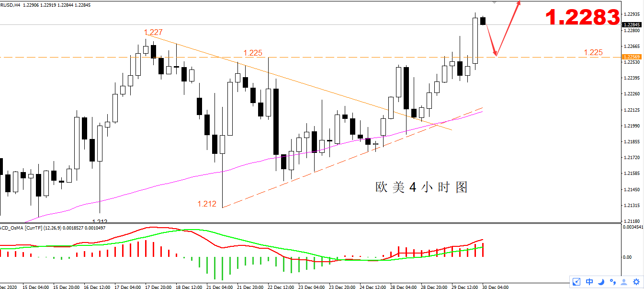The height and width of the screenshot is (289, 644).
Task: Click the 24 Dec 12:00 time label
Action: coord(373,287)
